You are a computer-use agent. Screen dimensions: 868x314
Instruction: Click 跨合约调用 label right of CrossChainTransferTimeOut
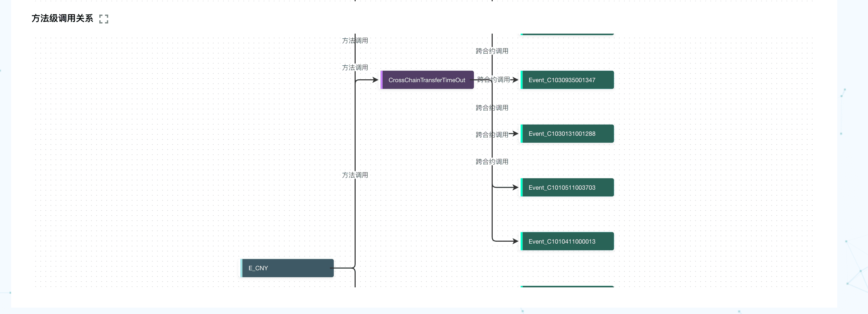click(493, 80)
